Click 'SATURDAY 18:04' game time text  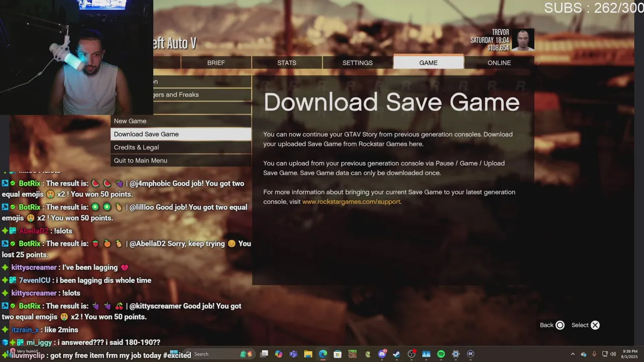coord(490,40)
